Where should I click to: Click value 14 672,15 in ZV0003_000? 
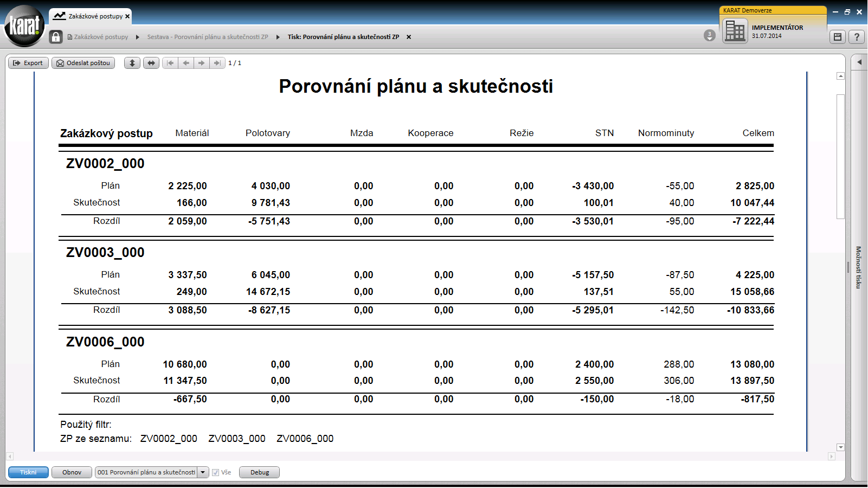pyautogui.click(x=268, y=292)
